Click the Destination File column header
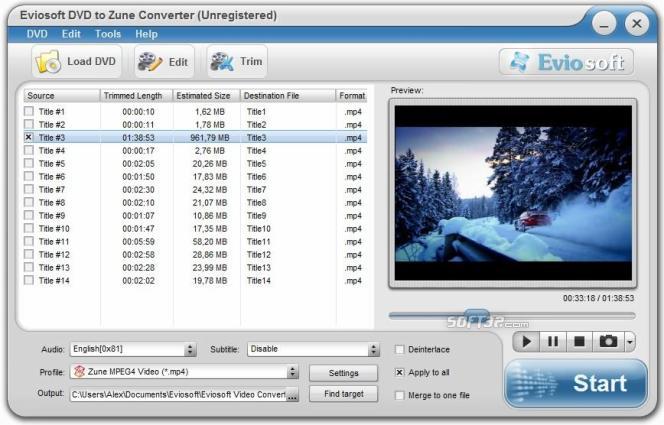664x425 pixels. click(x=288, y=96)
